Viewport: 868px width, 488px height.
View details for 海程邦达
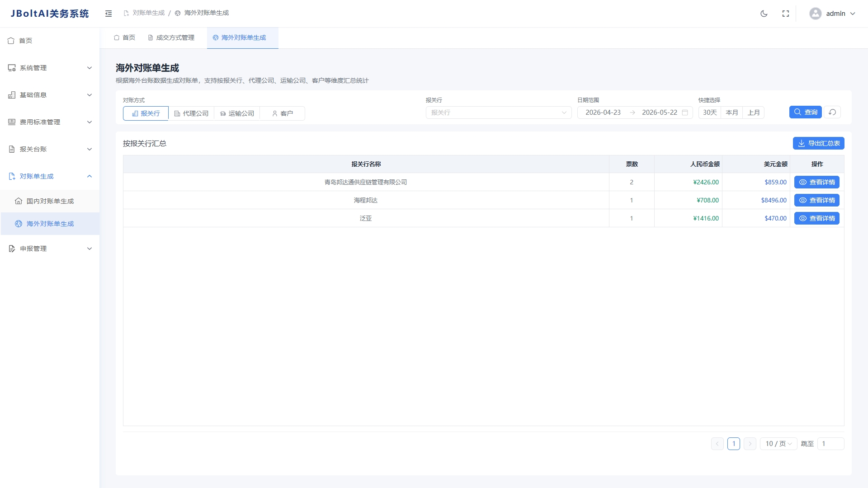(x=817, y=200)
